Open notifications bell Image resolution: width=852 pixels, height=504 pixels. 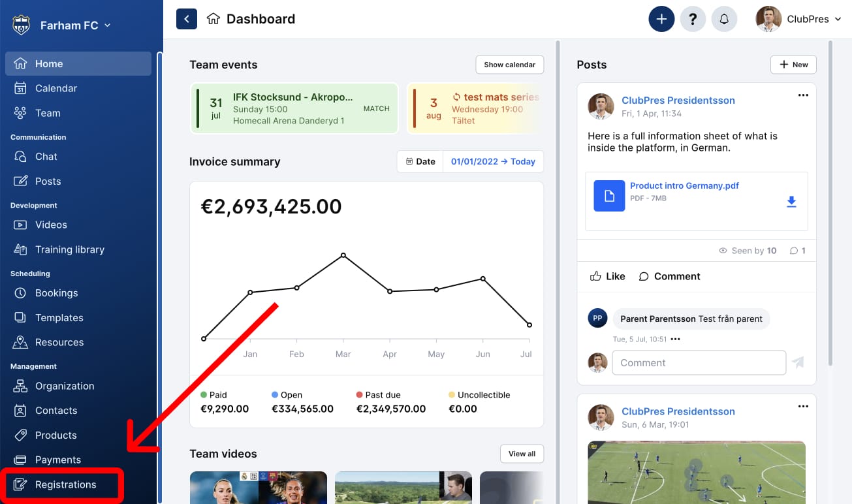pos(724,19)
